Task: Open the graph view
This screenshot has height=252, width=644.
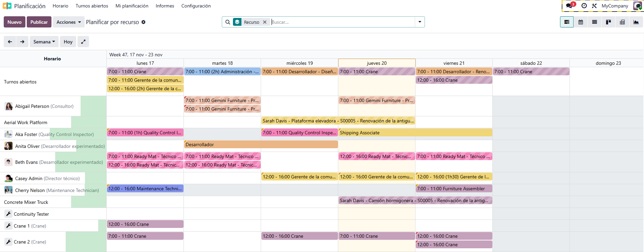Action: pyautogui.click(x=636, y=22)
